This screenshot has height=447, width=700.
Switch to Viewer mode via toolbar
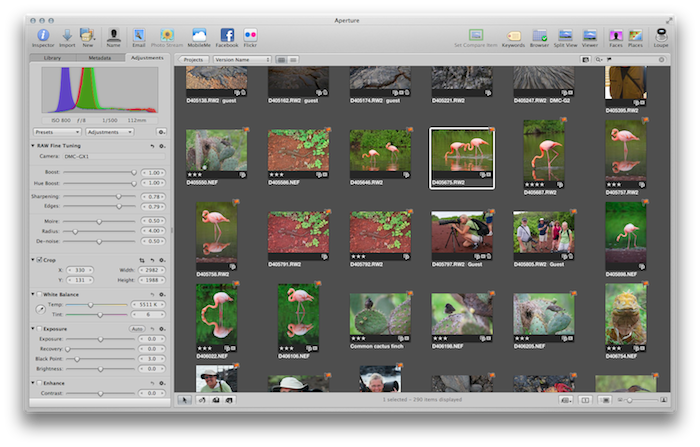click(590, 36)
